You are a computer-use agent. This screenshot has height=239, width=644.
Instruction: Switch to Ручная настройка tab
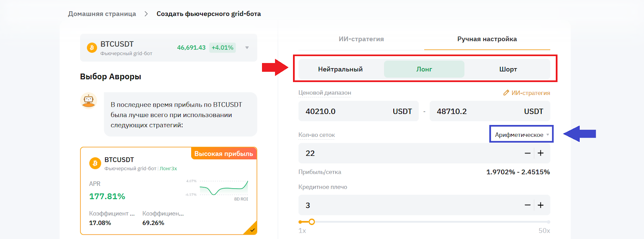pos(487,39)
